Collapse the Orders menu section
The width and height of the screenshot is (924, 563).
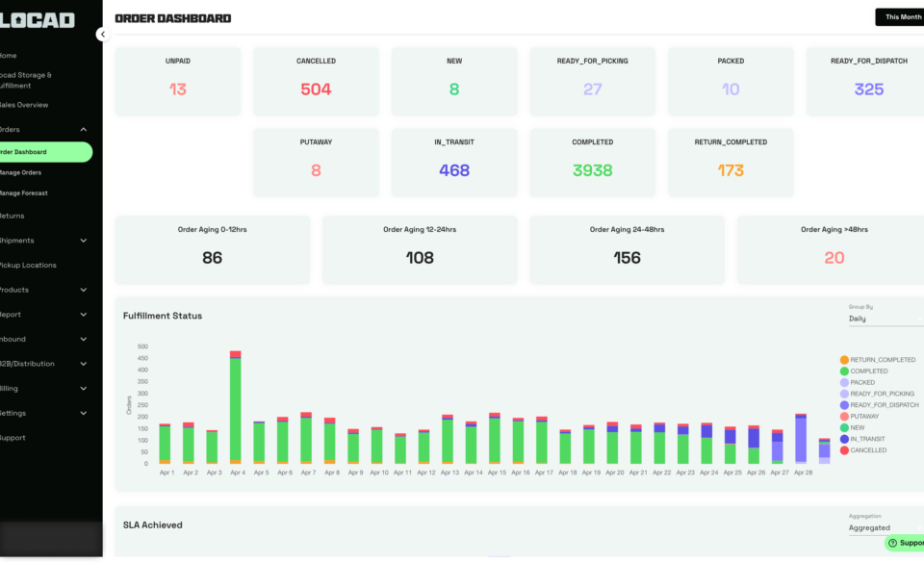coord(84,129)
